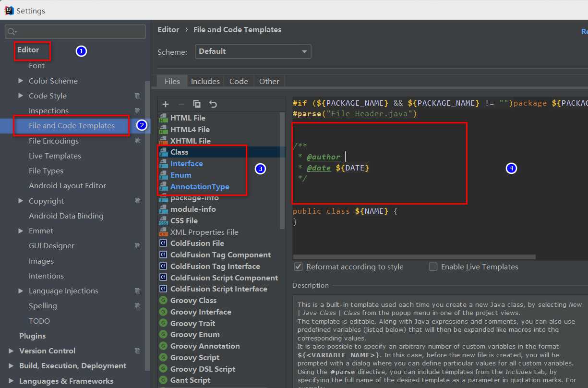
Task: Expand the Color Scheme tree node
Action: click(21, 81)
